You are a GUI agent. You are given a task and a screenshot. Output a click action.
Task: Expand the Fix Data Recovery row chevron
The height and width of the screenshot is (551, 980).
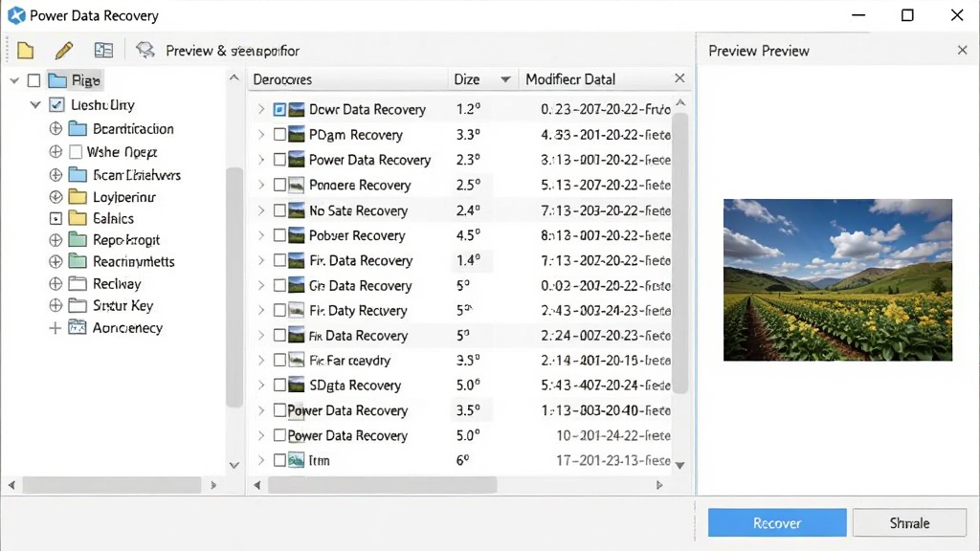[261, 336]
